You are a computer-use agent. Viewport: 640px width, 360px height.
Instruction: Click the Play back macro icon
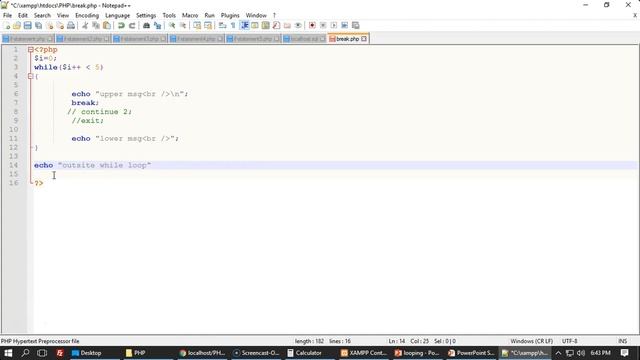[333, 25]
